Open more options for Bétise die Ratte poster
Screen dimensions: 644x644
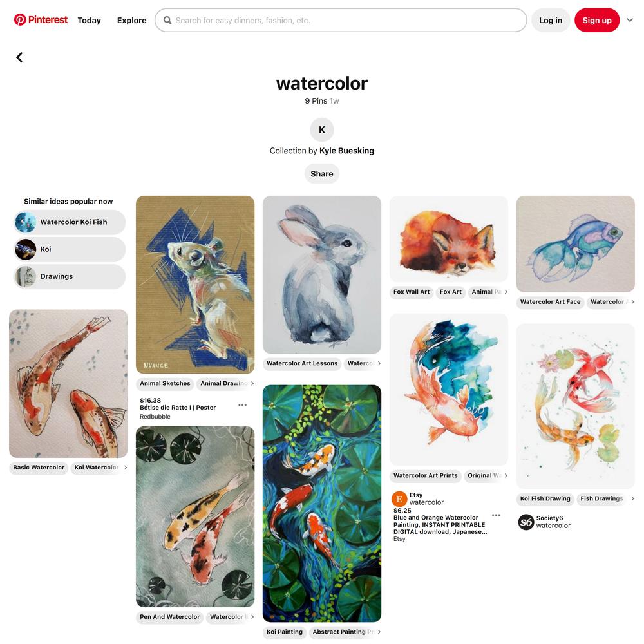click(242, 405)
